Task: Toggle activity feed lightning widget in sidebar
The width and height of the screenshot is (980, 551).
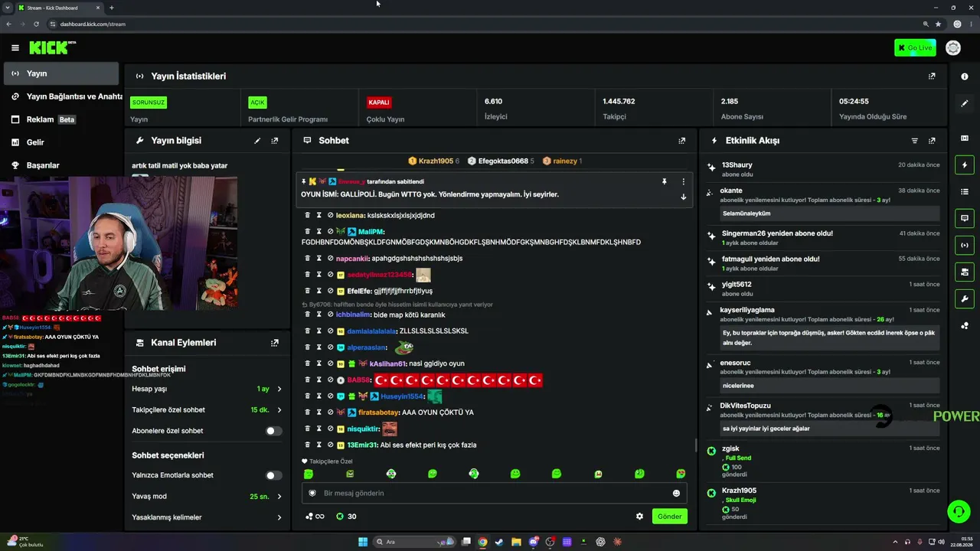Action: (x=965, y=165)
